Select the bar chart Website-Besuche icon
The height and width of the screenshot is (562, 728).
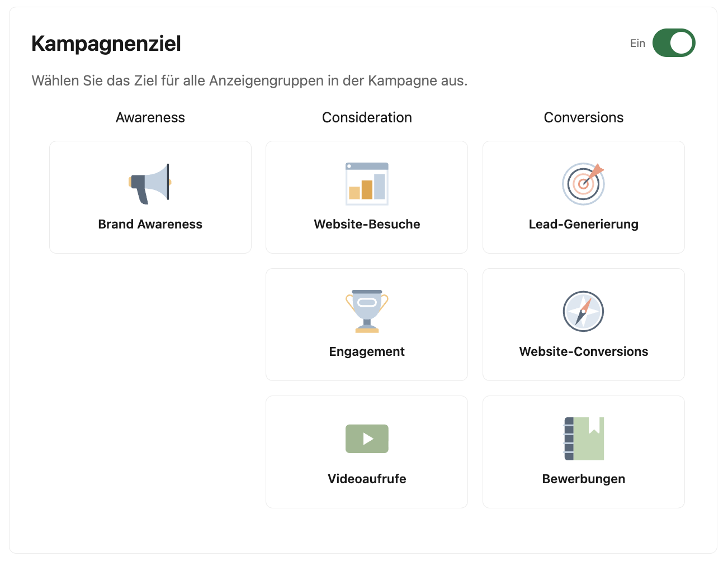(x=367, y=184)
